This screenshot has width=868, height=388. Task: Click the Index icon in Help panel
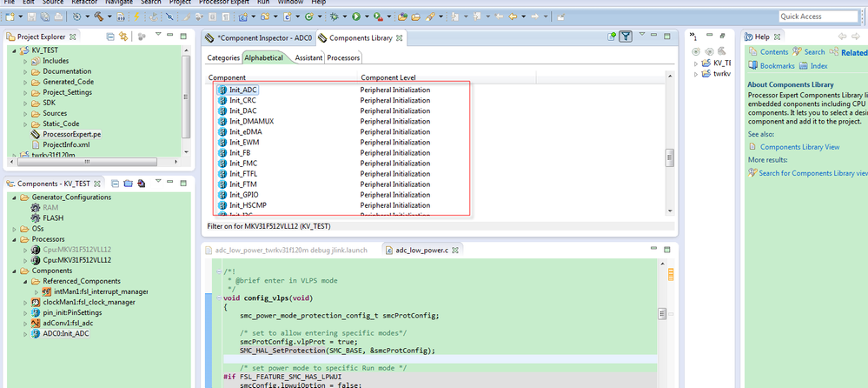point(803,65)
